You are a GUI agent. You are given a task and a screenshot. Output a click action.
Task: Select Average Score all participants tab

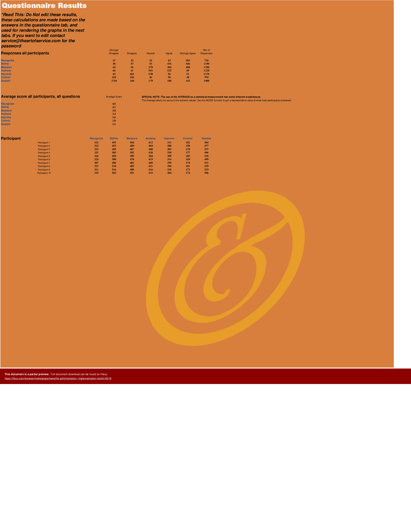(41, 96)
